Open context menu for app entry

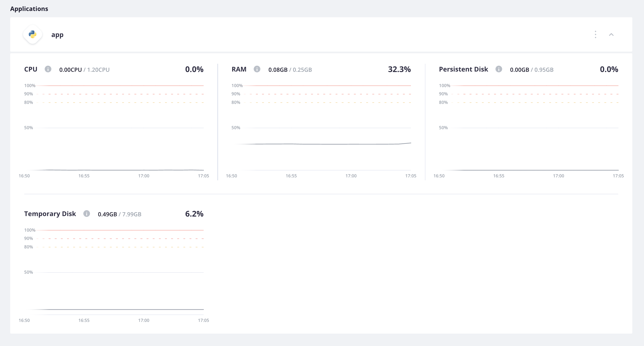pos(595,35)
